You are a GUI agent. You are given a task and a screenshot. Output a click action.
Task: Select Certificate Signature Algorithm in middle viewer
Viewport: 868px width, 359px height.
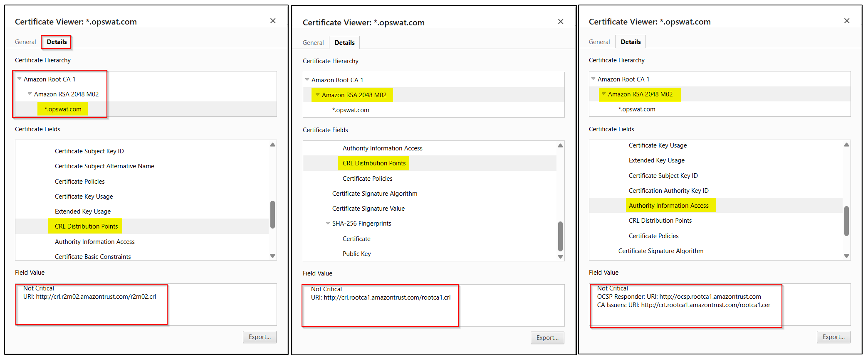point(375,194)
